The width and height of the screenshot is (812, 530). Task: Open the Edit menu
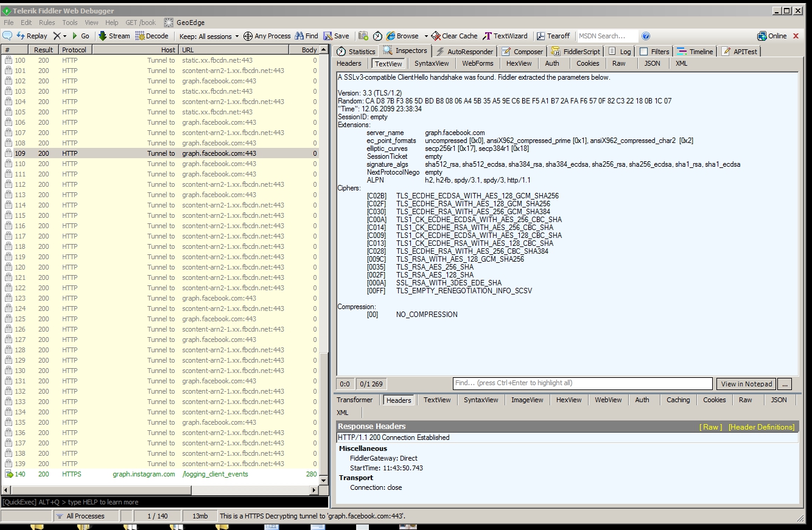[26, 23]
